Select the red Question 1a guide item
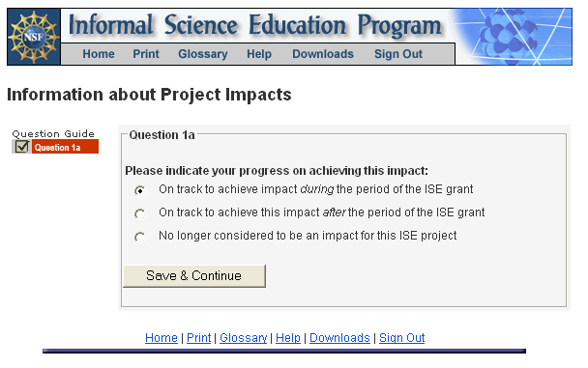Viewport: 588px width, 368px height. 65,147
